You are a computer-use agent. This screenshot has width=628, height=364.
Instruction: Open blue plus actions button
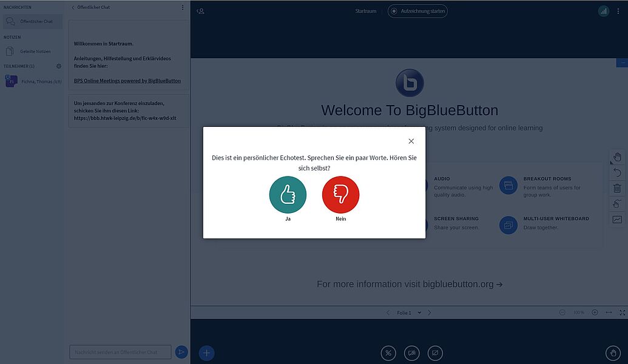click(207, 353)
